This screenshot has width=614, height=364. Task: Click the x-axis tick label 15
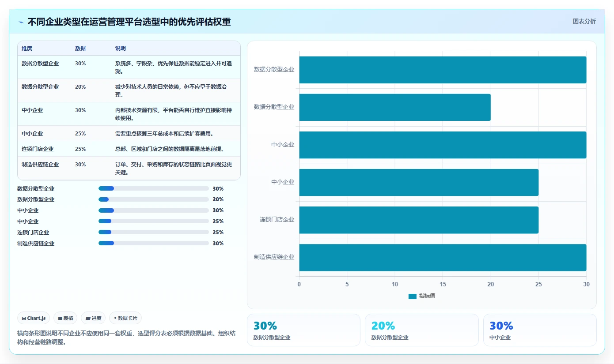443,285
